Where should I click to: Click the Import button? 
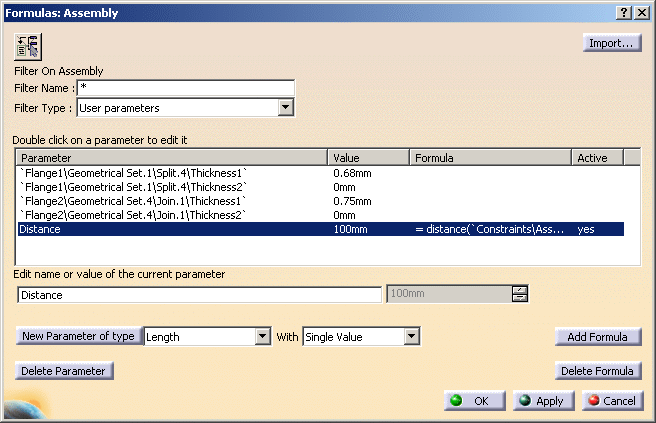coord(611,43)
